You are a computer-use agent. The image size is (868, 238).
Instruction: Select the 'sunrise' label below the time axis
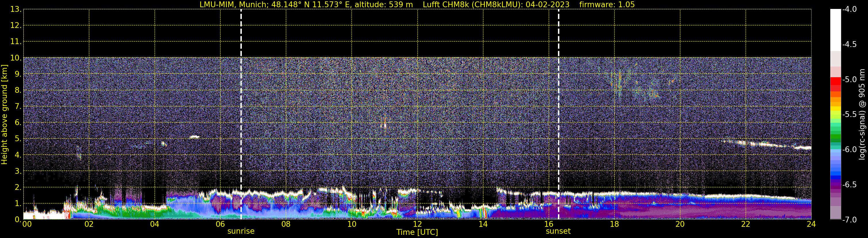[241, 231]
